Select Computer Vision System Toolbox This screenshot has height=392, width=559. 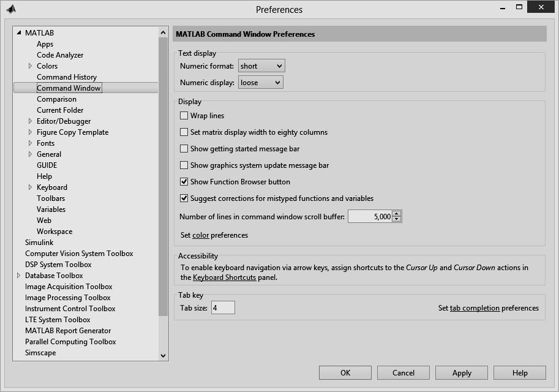click(79, 253)
